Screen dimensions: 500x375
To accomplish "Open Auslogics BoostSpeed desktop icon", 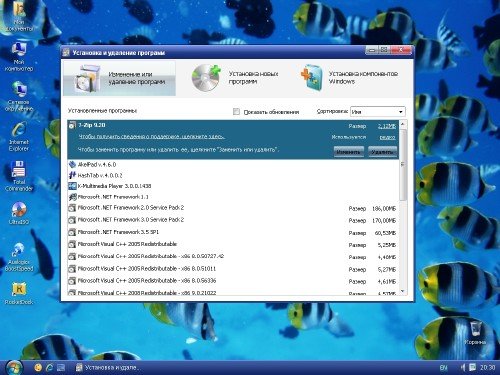I will click(19, 257).
